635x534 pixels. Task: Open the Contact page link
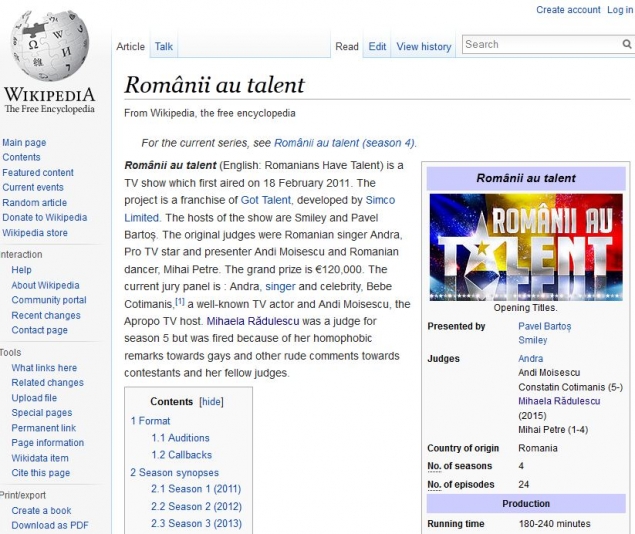coord(39,330)
